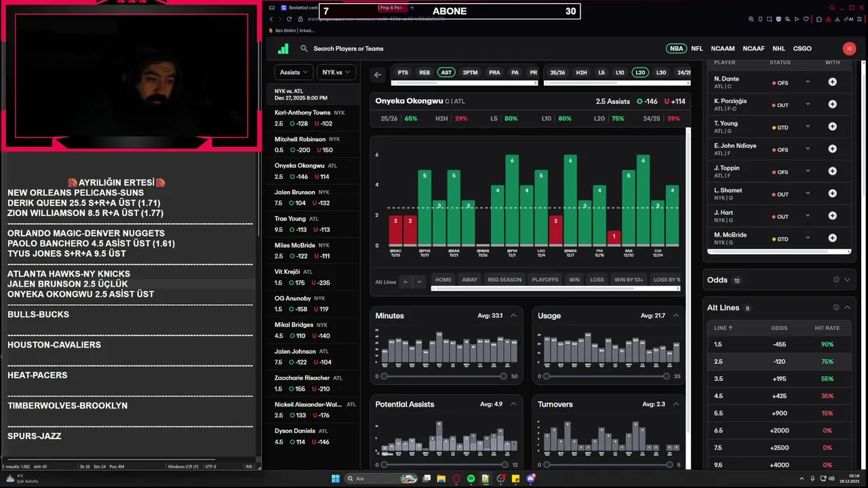Add T. Young with plus icon
868x488 pixels.
click(x=832, y=127)
